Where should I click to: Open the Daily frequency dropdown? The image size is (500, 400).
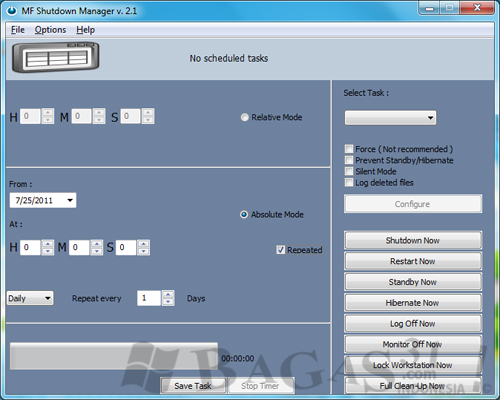[x=30, y=298]
